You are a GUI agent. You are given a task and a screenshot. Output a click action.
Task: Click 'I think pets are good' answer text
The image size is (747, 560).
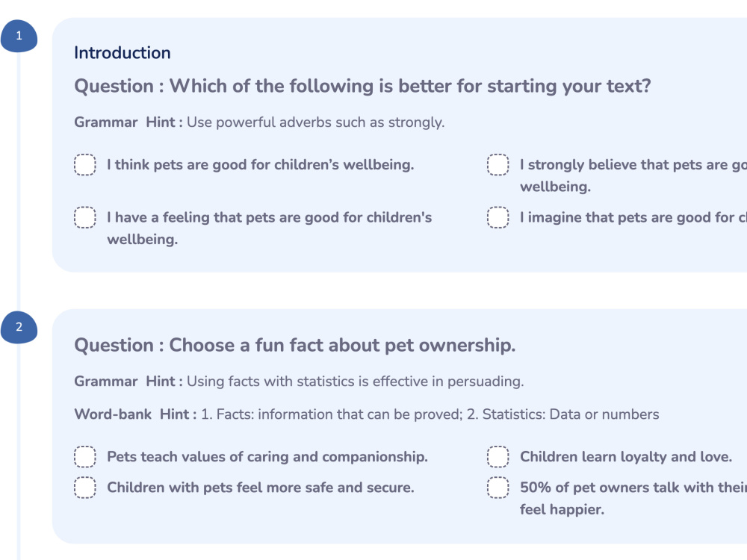tap(261, 165)
